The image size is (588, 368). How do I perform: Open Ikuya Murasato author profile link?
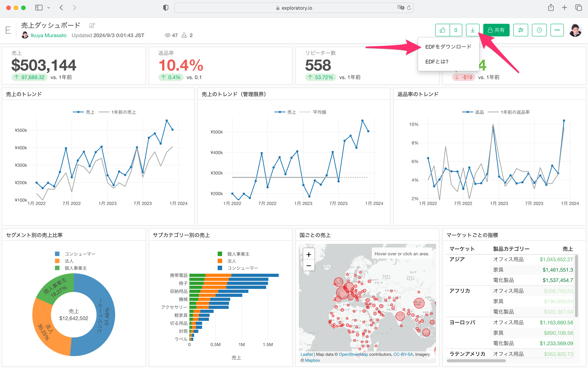coord(48,35)
